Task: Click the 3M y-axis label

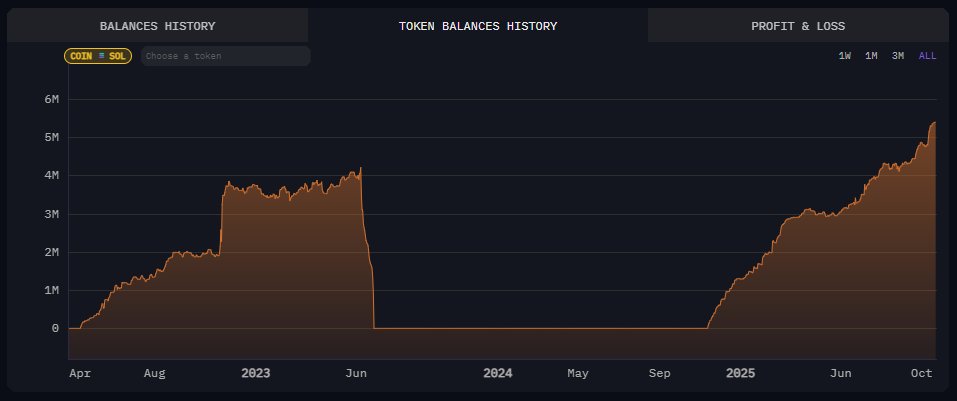Action: 52,214
